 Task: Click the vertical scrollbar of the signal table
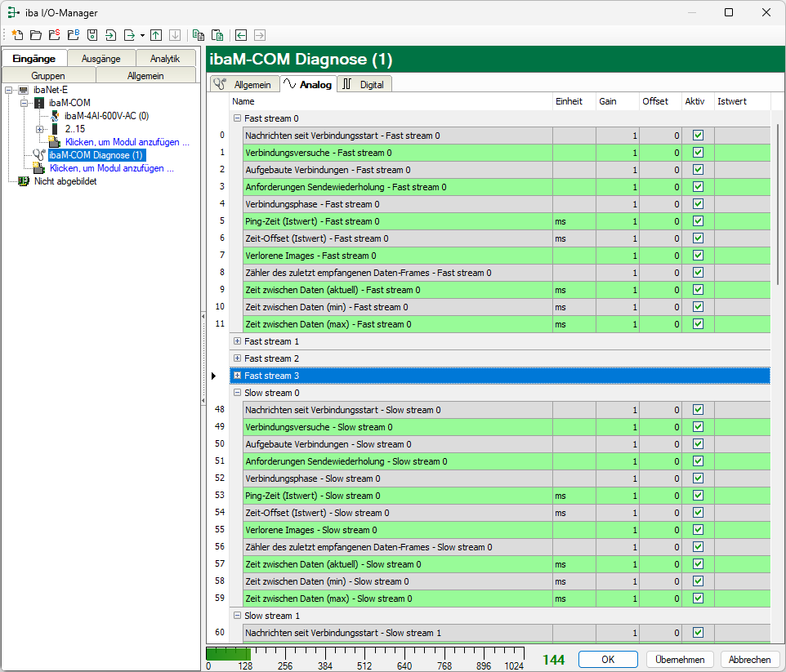pyautogui.click(x=777, y=204)
